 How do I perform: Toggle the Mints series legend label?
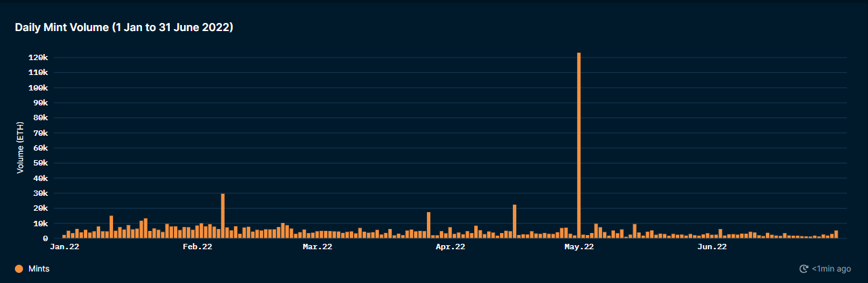click(39, 269)
